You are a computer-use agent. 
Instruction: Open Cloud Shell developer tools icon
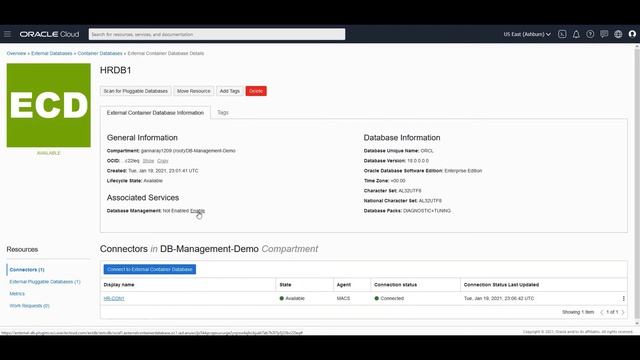562,34
